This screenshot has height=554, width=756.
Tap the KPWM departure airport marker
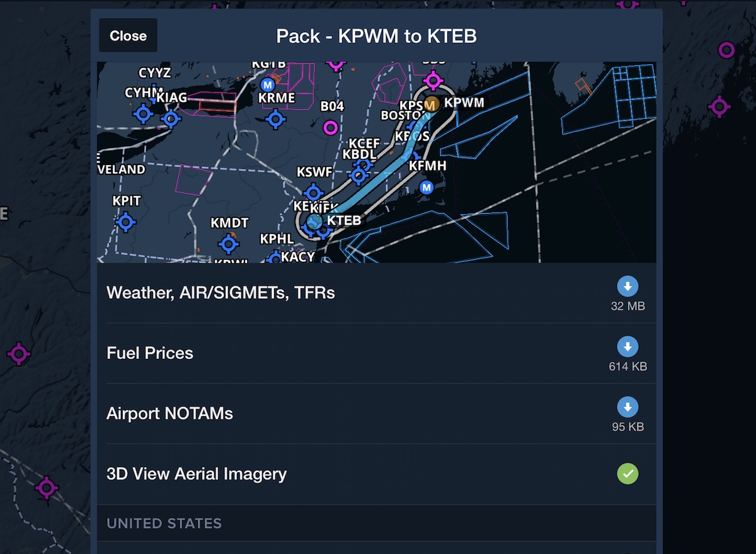click(432, 104)
